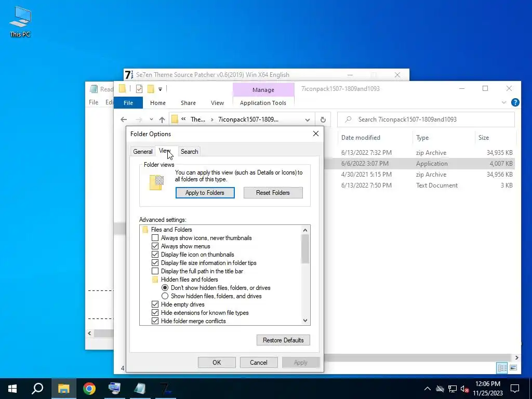Switch to Search tab in Folder Options
This screenshot has width=532, height=399.
click(x=189, y=152)
